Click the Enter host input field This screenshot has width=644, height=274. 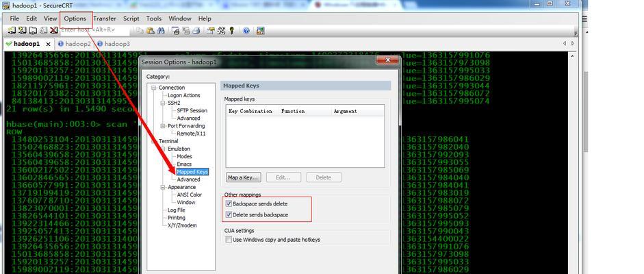[95, 30]
